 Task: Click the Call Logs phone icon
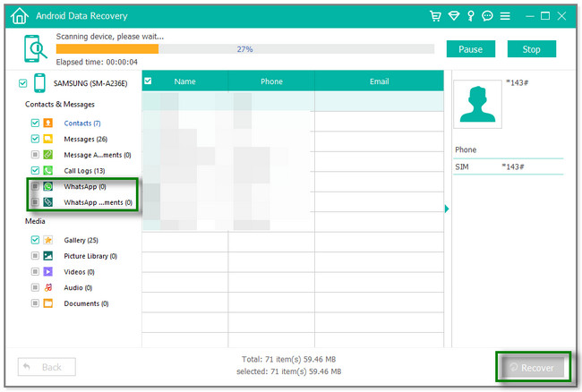click(47, 170)
